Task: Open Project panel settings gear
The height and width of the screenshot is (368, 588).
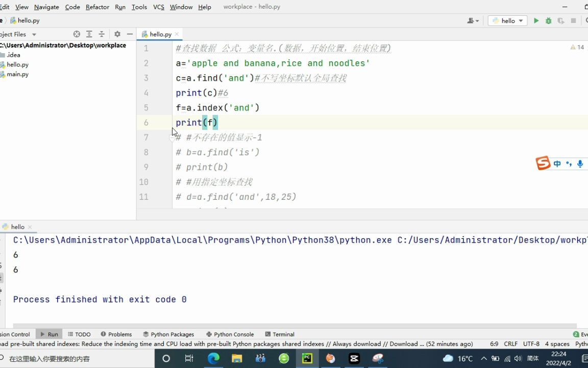Action: [x=117, y=34]
